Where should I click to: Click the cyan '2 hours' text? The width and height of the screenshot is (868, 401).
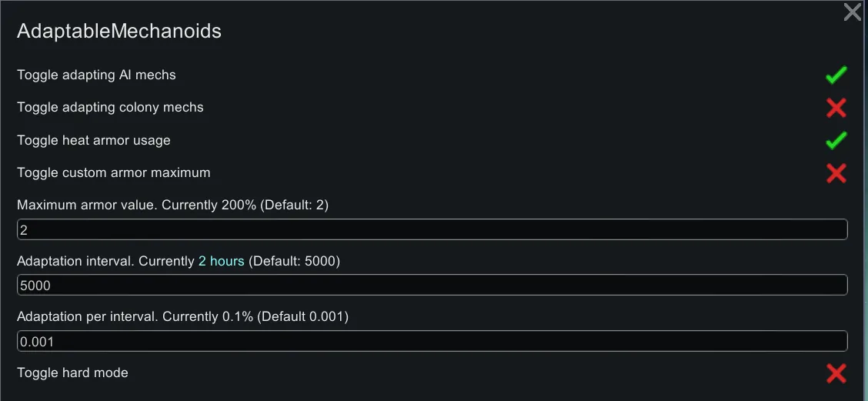221,262
